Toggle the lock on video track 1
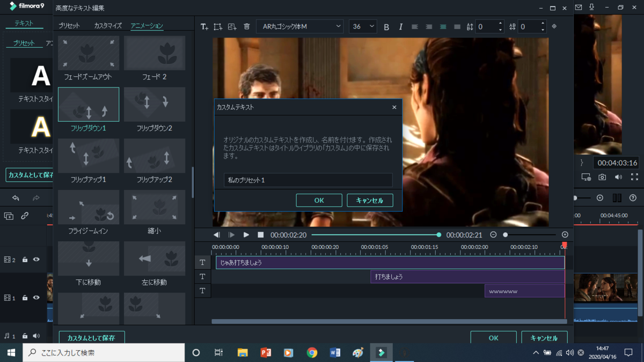This screenshot has height=362, width=644. 25,298
